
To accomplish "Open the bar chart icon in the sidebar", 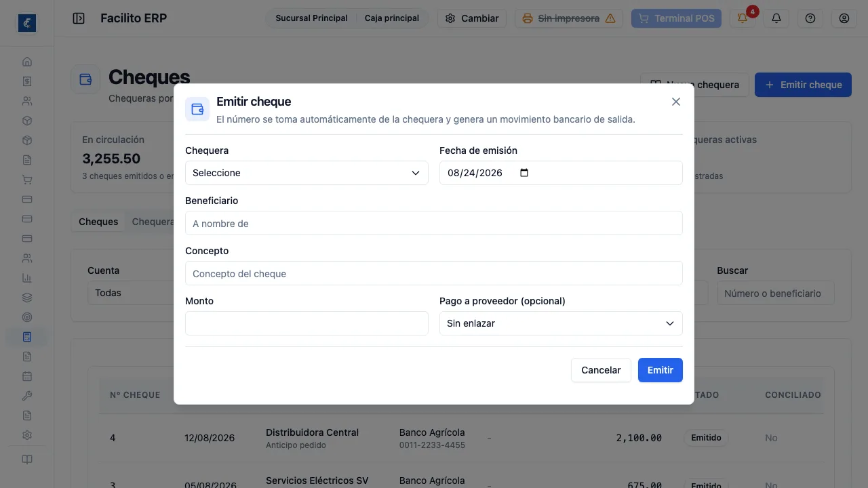I will pyautogui.click(x=27, y=278).
